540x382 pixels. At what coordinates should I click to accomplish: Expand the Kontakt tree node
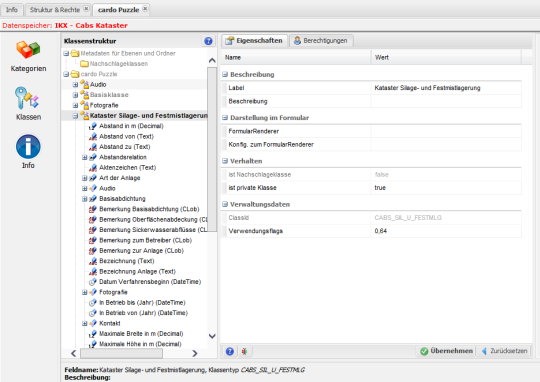(84, 323)
